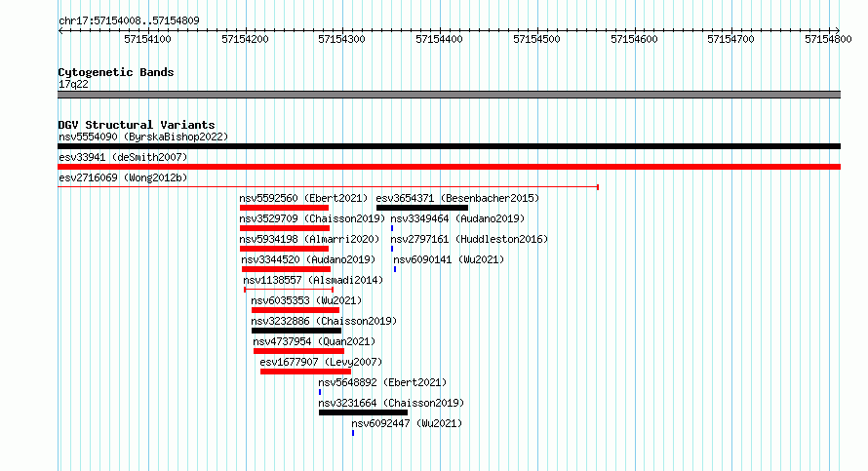Click the blue tick under nsv6092447
The image size is (868, 471).
(353, 433)
